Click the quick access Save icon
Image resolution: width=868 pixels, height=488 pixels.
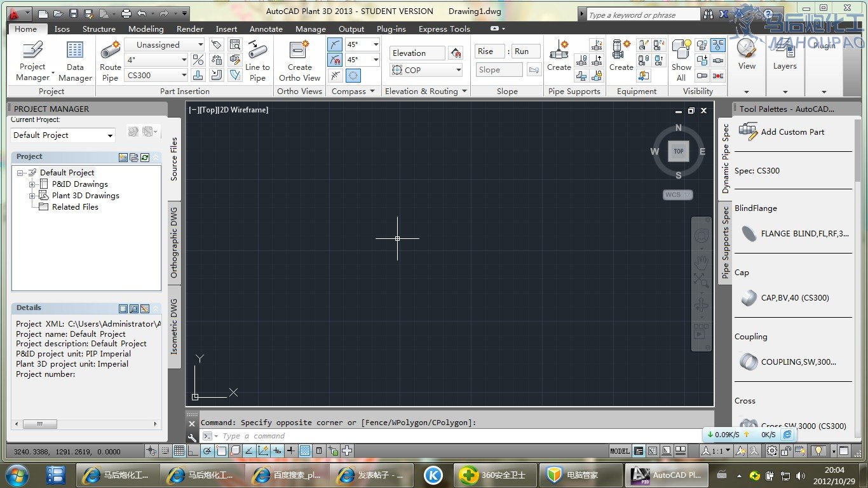pyautogui.click(x=74, y=13)
